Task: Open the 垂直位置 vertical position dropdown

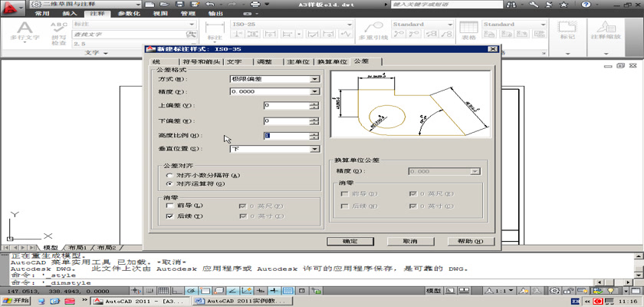Action: coord(314,148)
